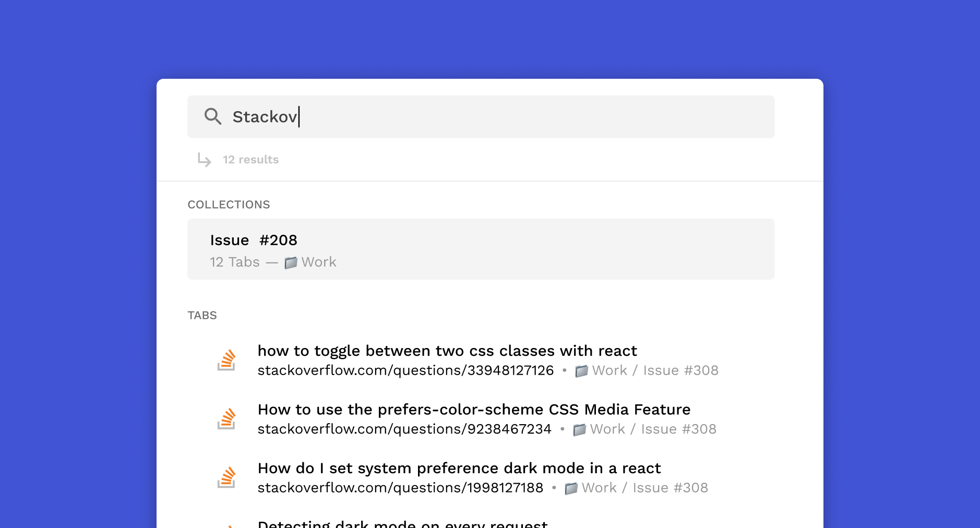Click the Stack Overflow icon next to Detecting dark mode
Image resolution: width=980 pixels, height=528 pixels.
tap(228, 524)
